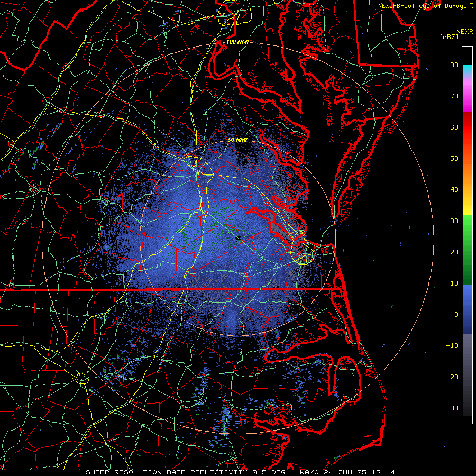The width and height of the screenshot is (476, 476).
Task: Click the black radar site marker at map center
Action: point(239,238)
